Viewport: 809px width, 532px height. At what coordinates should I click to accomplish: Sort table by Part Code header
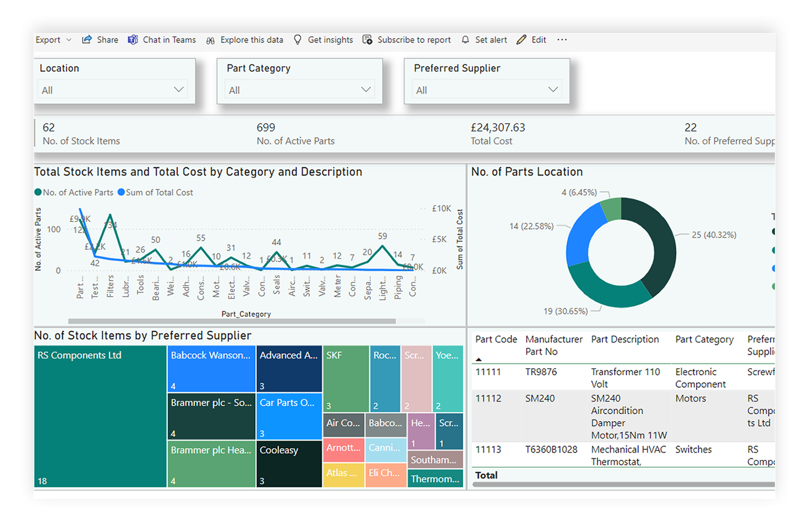(495, 339)
